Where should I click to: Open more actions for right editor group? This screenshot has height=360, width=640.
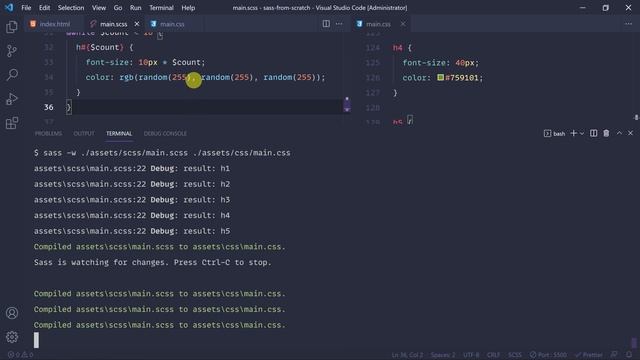pyautogui.click(x=628, y=24)
